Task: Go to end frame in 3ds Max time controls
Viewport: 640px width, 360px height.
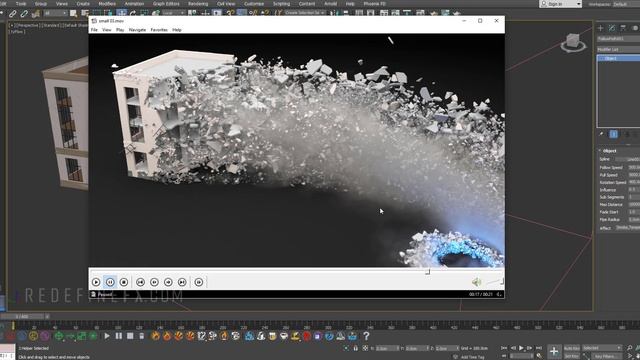Action: 539,348
